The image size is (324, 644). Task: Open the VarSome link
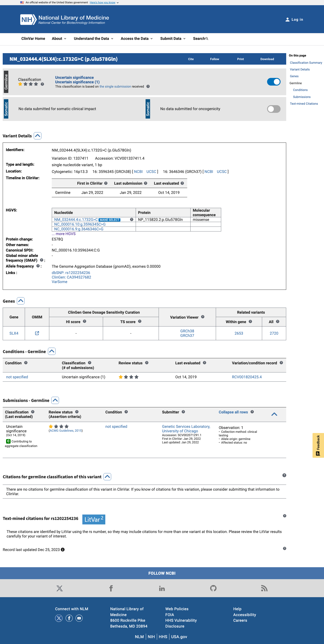pos(59,282)
